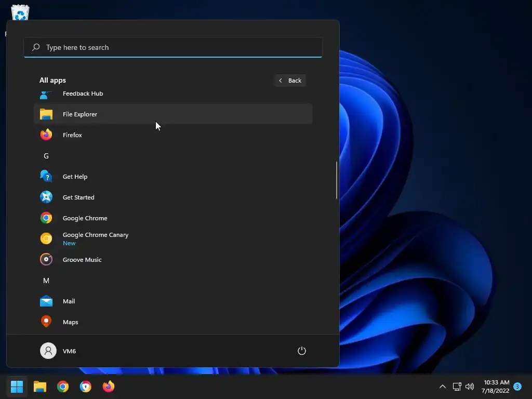Image resolution: width=532 pixels, height=399 pixels.
Task: Open Google Chrome icon in app list
Action: pyautogui.click(x=46, y=218)
